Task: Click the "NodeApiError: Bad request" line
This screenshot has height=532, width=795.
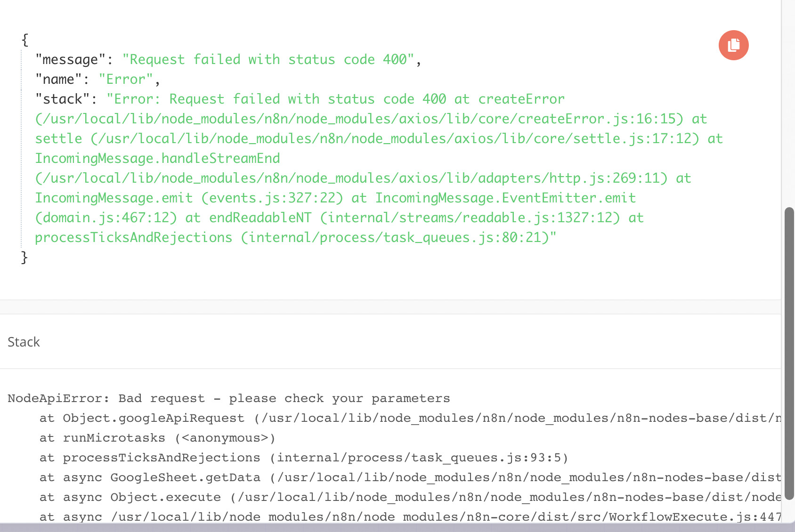Action: point(228,398)
